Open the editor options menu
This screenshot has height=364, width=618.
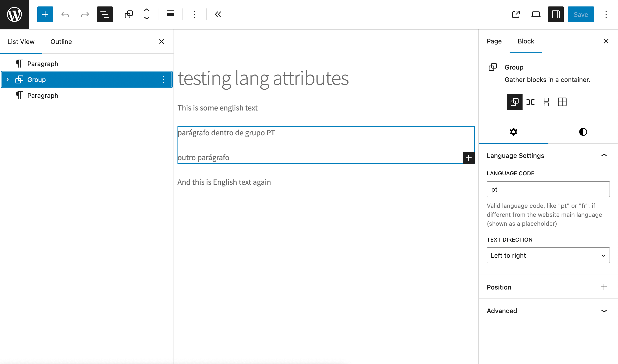(606, 14)
